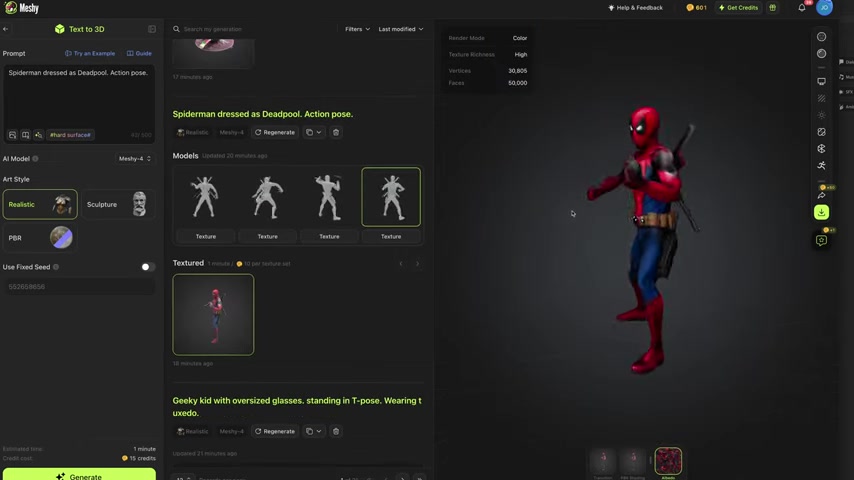Click the gift icon beside Get Credits
The image size is (854, 480).
(772, 8)
